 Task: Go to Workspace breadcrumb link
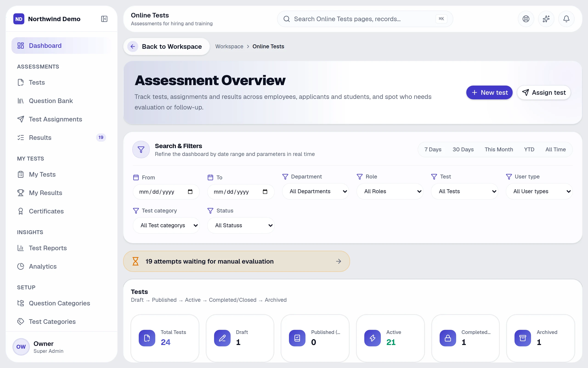pyautogui.click(x=229, y=46)
